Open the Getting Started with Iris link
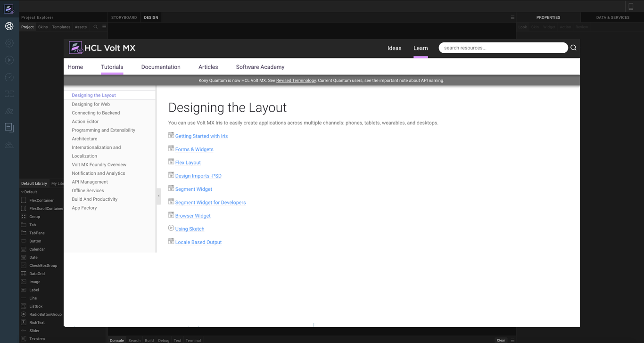 point(201,136)
